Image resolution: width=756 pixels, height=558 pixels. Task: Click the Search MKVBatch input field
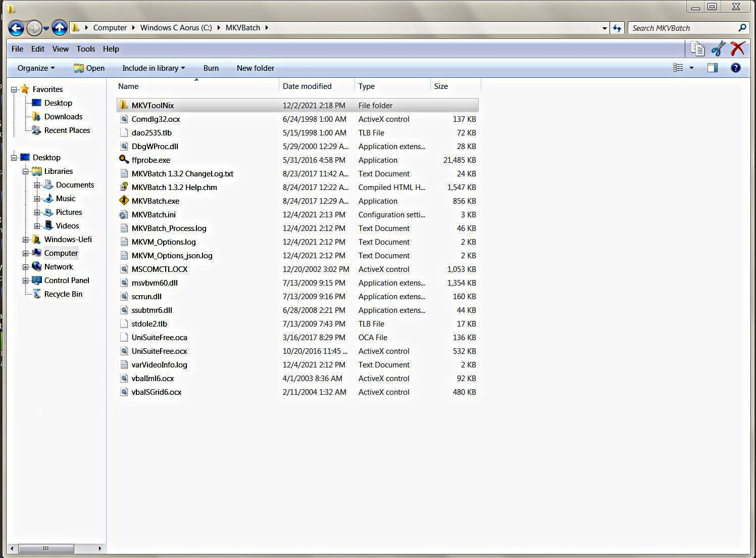(683, 28)
